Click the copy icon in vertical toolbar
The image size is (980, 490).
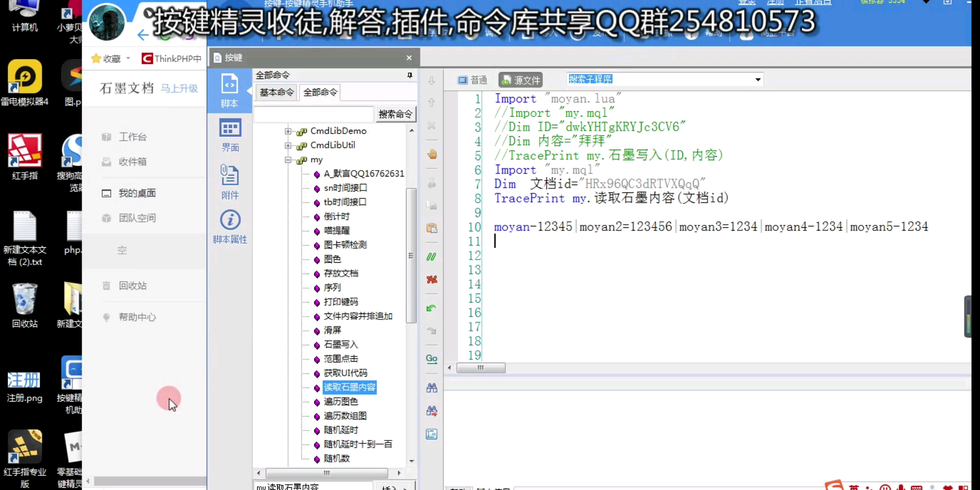point(431,205)
